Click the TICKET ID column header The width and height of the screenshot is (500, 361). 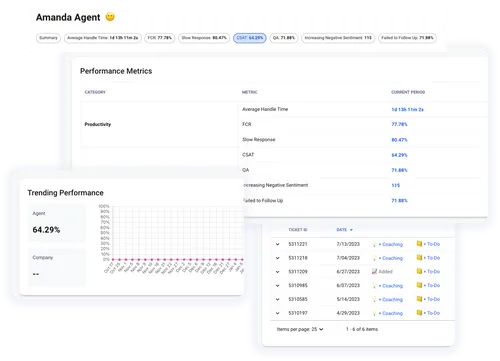click(298, 230)
